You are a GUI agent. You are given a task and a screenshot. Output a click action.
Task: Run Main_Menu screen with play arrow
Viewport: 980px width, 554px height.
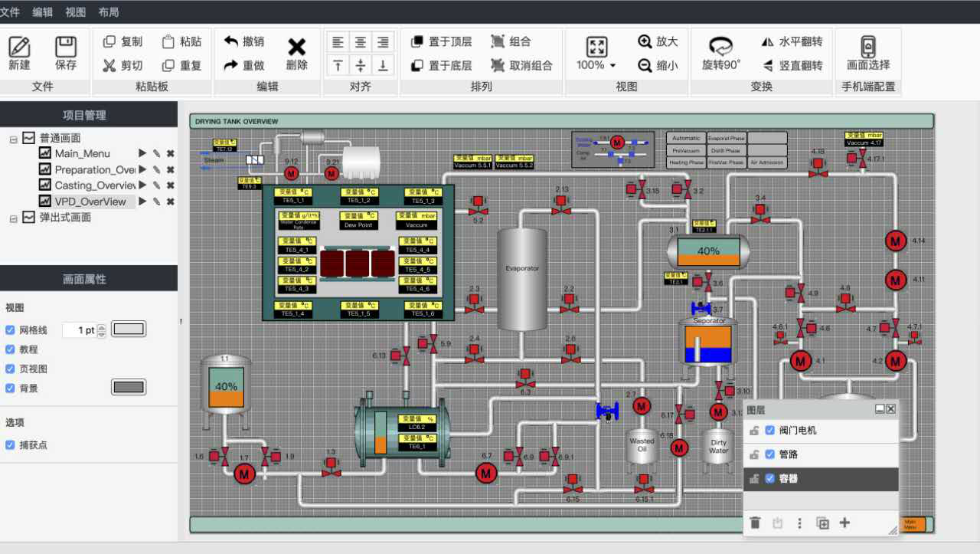tap(142, 153)
